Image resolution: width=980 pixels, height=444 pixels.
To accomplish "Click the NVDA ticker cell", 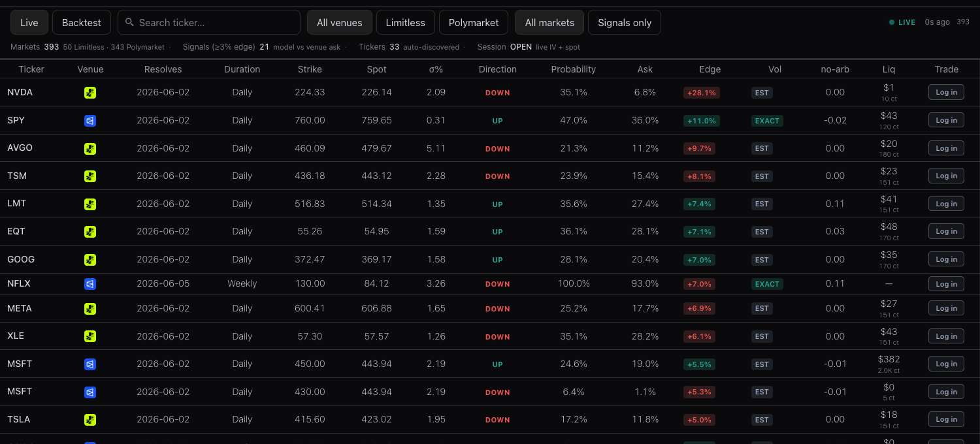I will click(20, 92).
